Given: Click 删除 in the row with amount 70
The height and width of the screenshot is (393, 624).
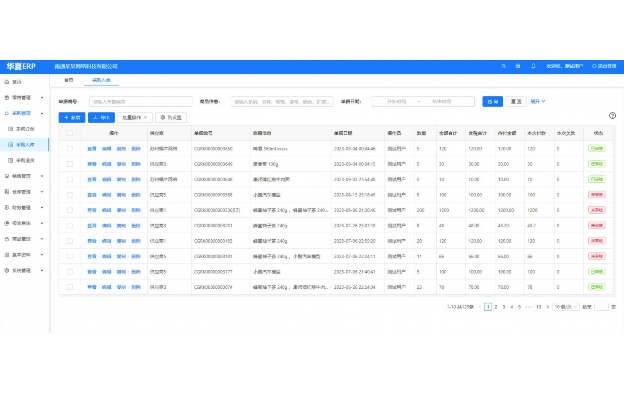Looking at the screenshot, I should point(136,287).
